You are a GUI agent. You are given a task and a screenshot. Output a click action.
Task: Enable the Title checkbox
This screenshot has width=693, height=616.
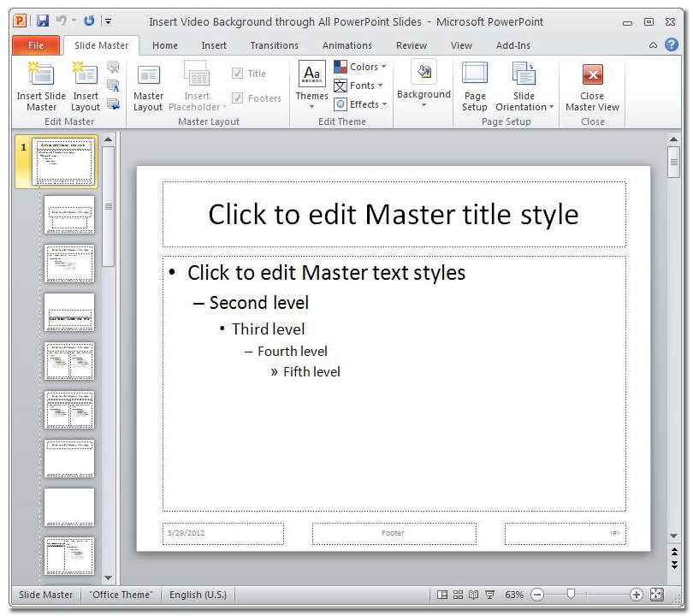point(236,73)
